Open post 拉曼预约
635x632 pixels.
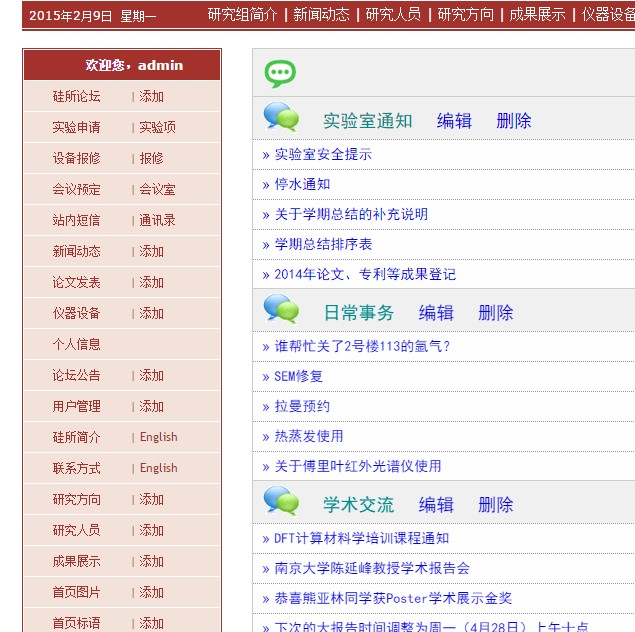pyautogui.click(x=302, y=406)
